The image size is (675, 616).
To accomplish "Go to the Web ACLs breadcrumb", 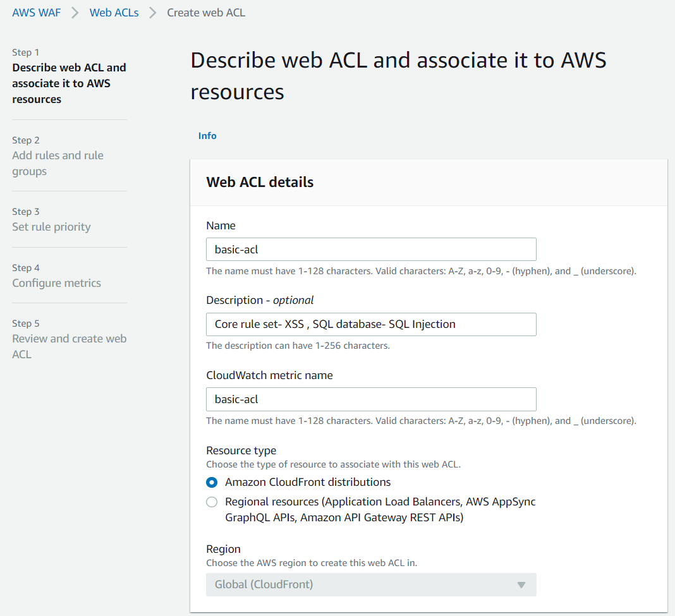I will pyautogui.click(x=114, y=13).
